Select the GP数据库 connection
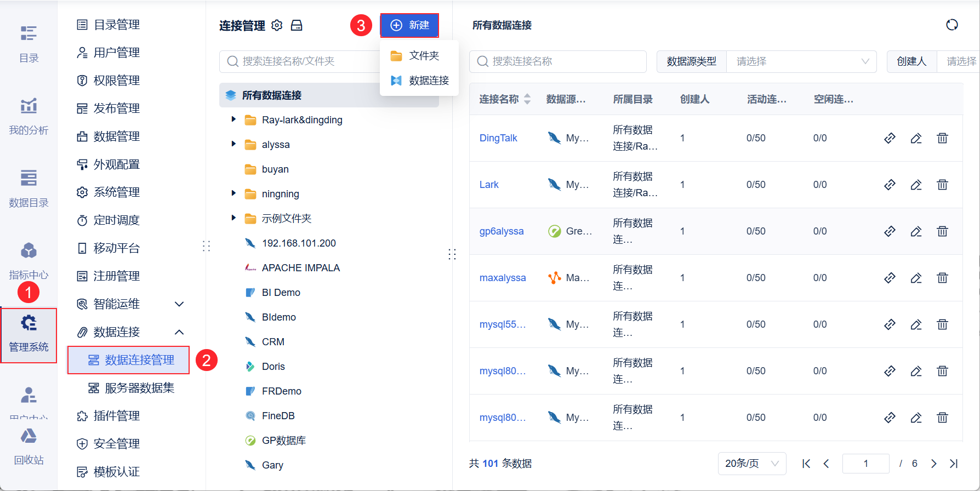The width and height of the screenshot is (980, 491). [x=283, y=441]
